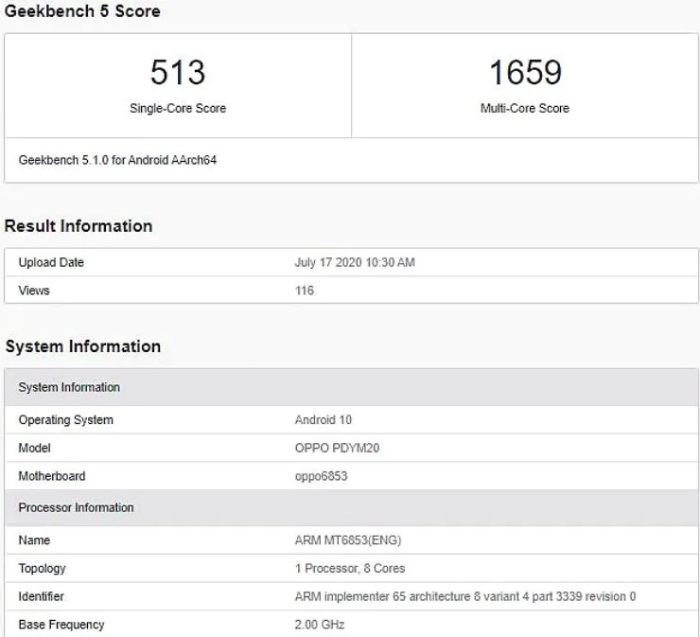Click Geekbench 5.1.0 for Android AArch64 text
The width and height of the screenshot is (700, 637).
coord(118,160)
